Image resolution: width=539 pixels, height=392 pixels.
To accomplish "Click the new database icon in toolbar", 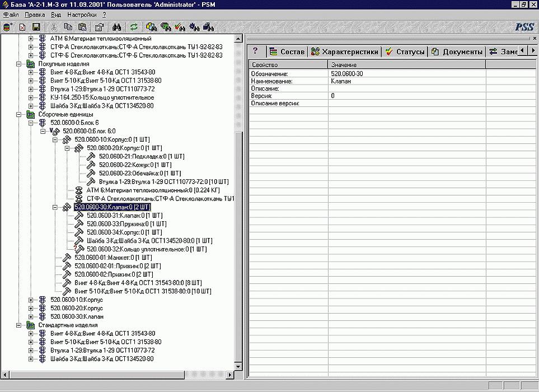I will click(x=7, y=27).
